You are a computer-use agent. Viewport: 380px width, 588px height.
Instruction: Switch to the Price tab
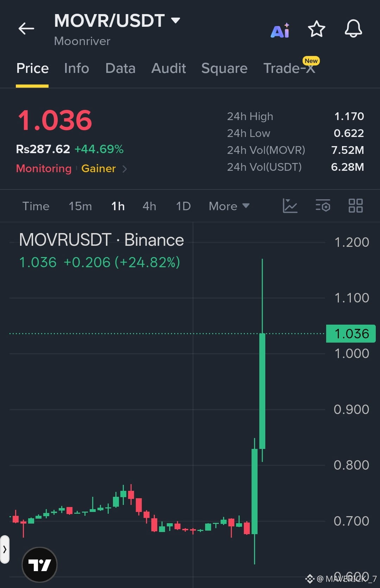coord(32,68)
